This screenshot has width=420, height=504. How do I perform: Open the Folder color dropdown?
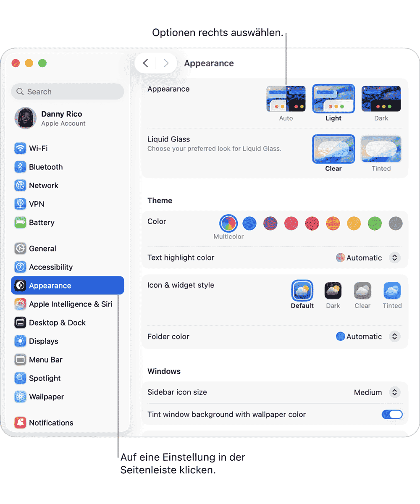coord(394,336)
